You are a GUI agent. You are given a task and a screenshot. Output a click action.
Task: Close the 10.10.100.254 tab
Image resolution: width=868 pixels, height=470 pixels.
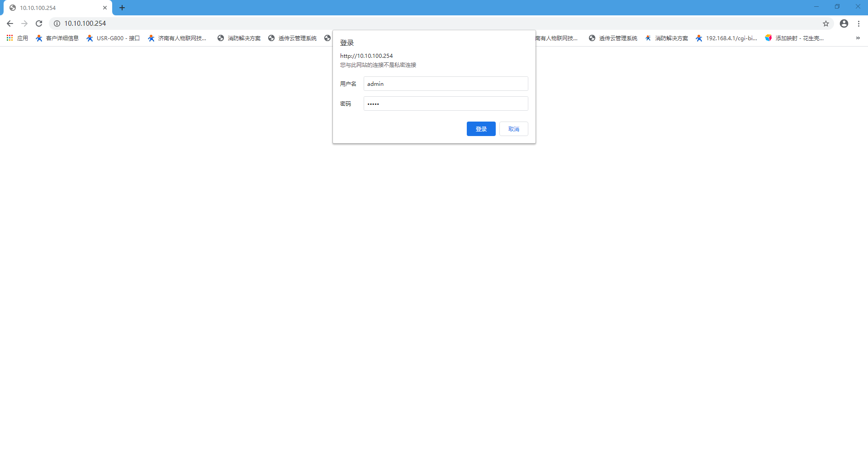(105, 8)
